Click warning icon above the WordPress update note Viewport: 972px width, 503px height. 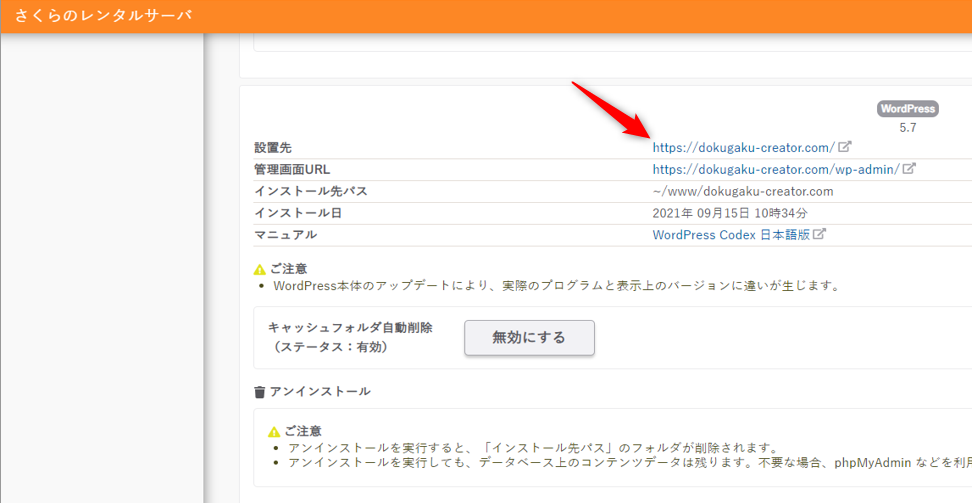coord(260,270)
